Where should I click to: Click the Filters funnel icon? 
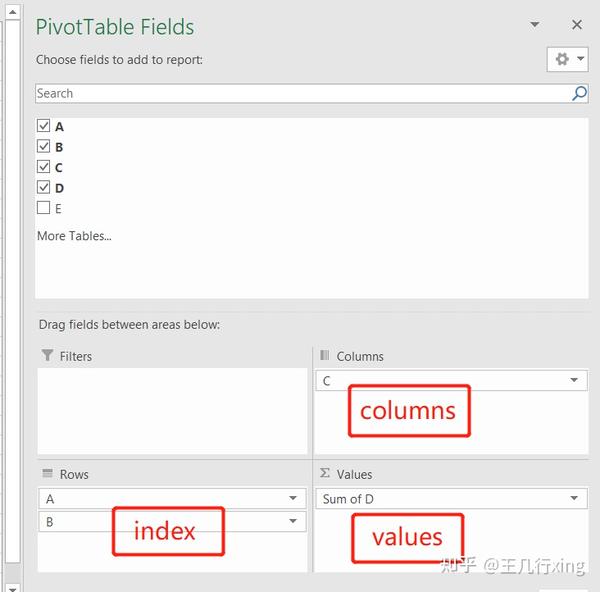point(47,355)
